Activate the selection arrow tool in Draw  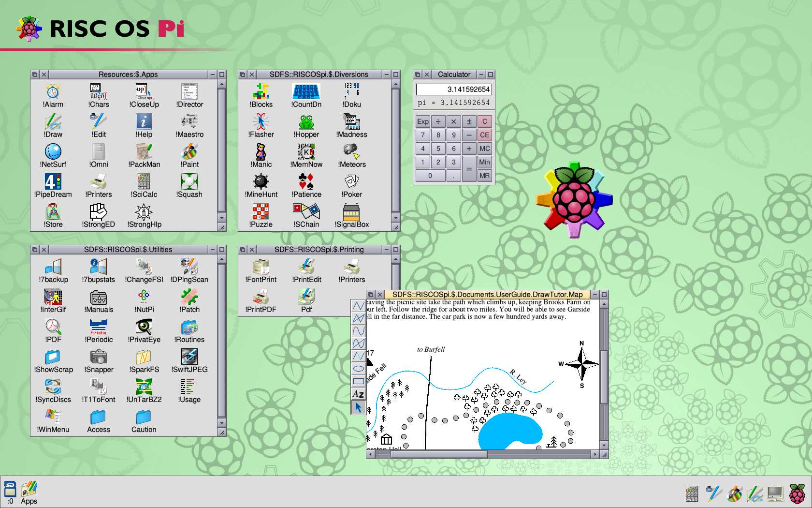[359, 408]
